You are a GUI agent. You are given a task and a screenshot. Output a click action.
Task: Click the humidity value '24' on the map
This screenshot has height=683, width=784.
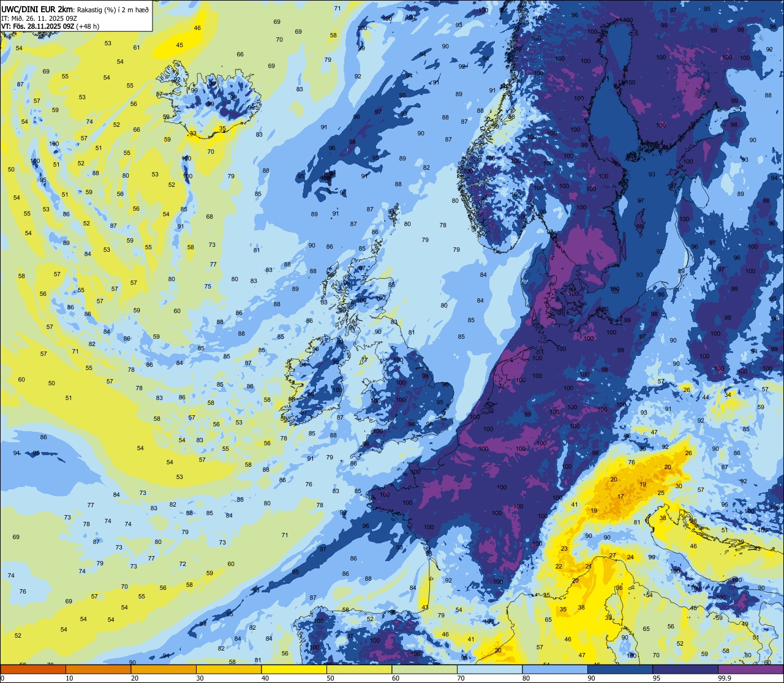click(630, 557)
